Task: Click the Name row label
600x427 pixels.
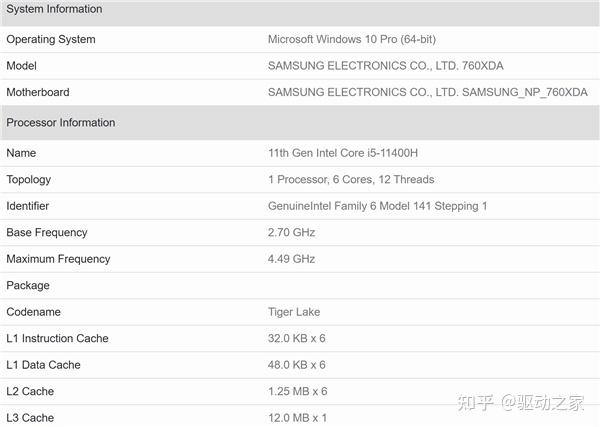Action: (21, 153)
